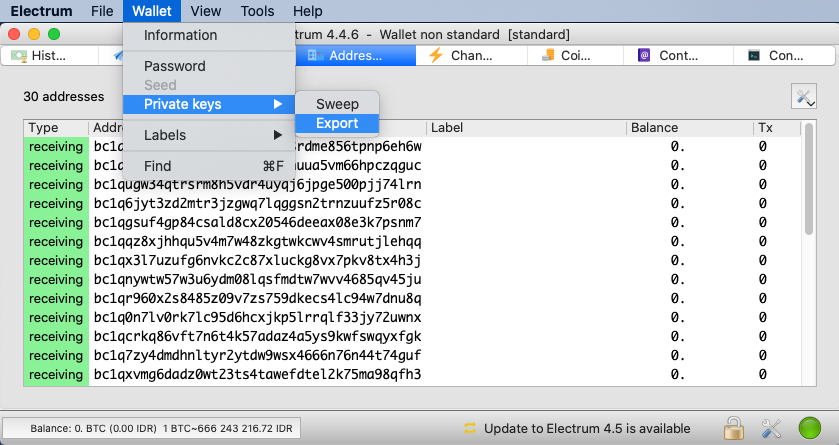This screenshot has width=839, height=445.
Task: Select address bc1qugw34qtrsrm8h5vdr4uyqj6jpge500pjj74lrn
Action: 257,185
